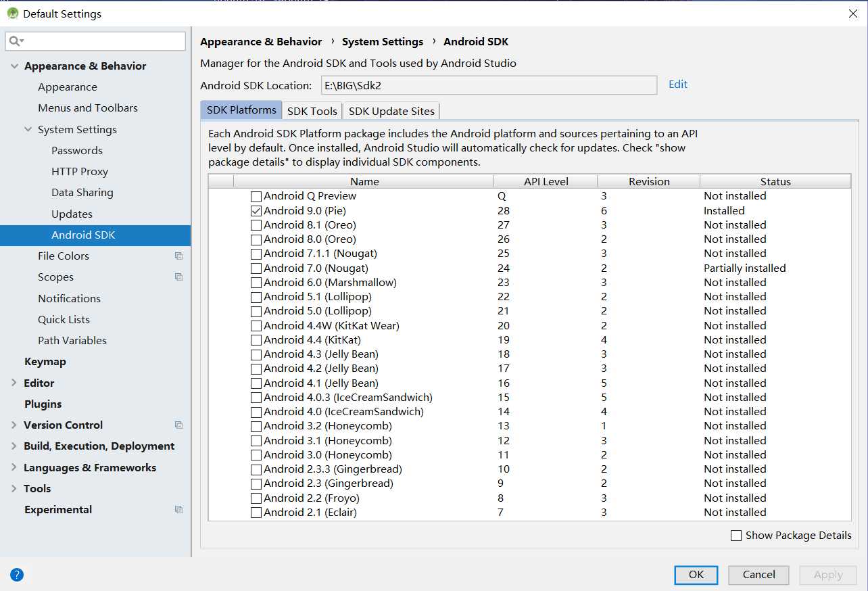Collapse the Appearance & Behavior tree node
Image resolution: width=868 pixels, height=591 pixels.
pos(14,66)
